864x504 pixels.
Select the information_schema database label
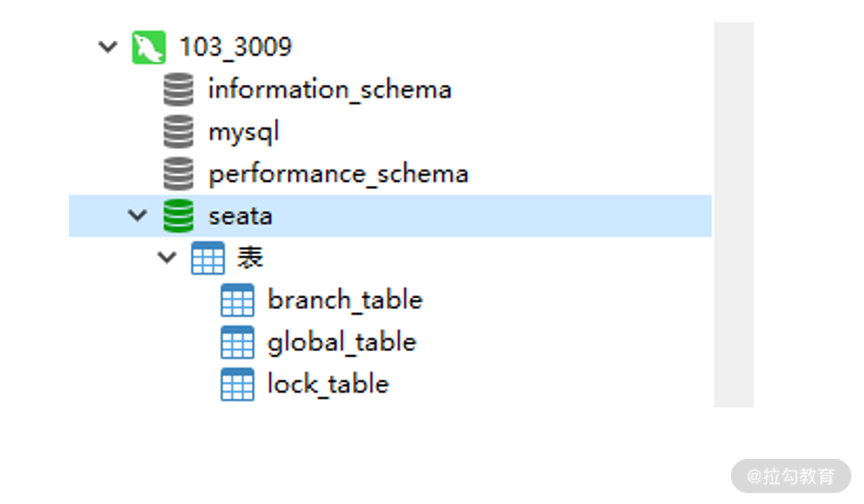329,89
